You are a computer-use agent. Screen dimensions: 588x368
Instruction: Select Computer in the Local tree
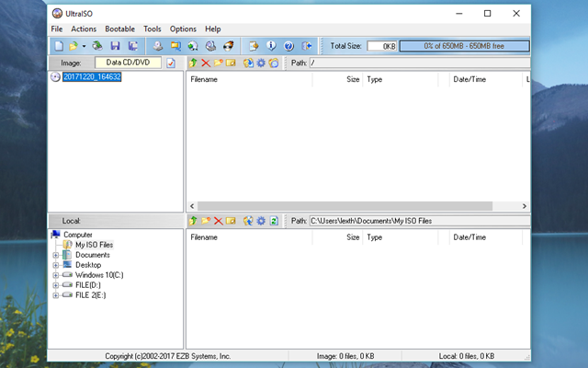pos(77,235)
